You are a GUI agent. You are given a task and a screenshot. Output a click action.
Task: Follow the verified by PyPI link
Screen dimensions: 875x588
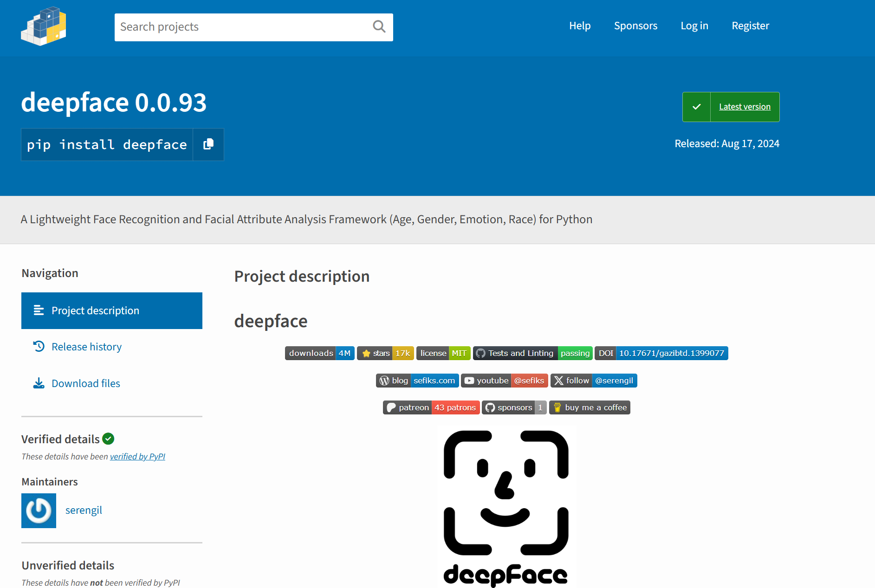point(137,457)
